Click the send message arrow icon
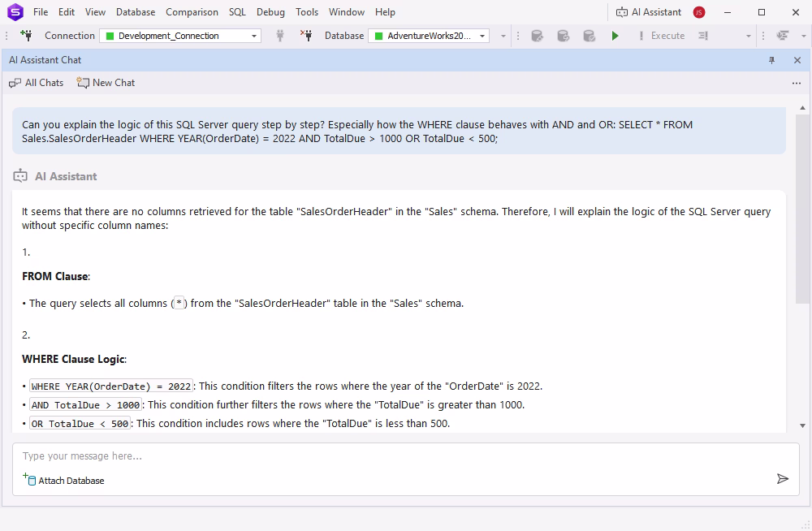The image size is (812, 531). click(x=783, y=479)
